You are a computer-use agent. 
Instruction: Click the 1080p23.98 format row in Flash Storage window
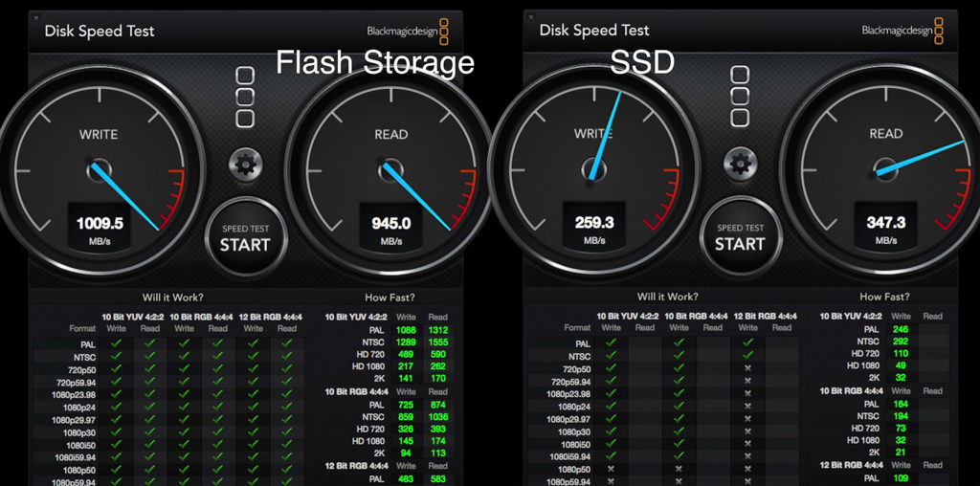pyautogui.click(x=168, y=395)
